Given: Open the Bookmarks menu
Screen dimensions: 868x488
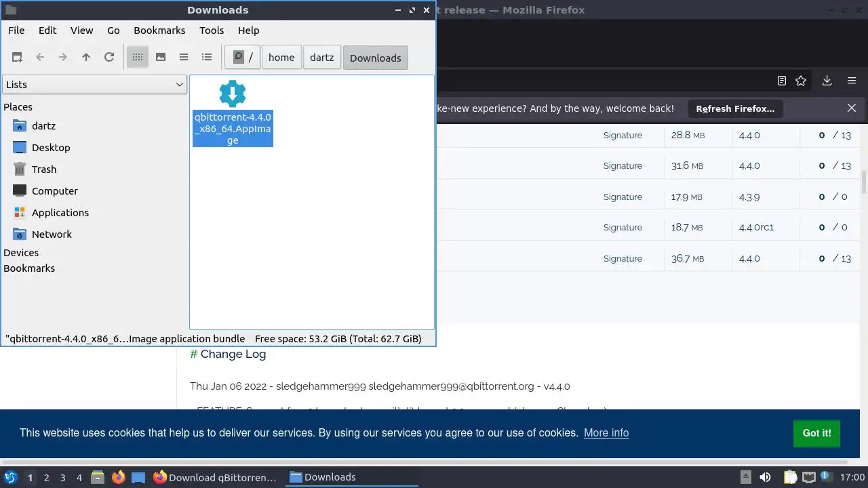Looking at the screenshot, I should point(159,30).
